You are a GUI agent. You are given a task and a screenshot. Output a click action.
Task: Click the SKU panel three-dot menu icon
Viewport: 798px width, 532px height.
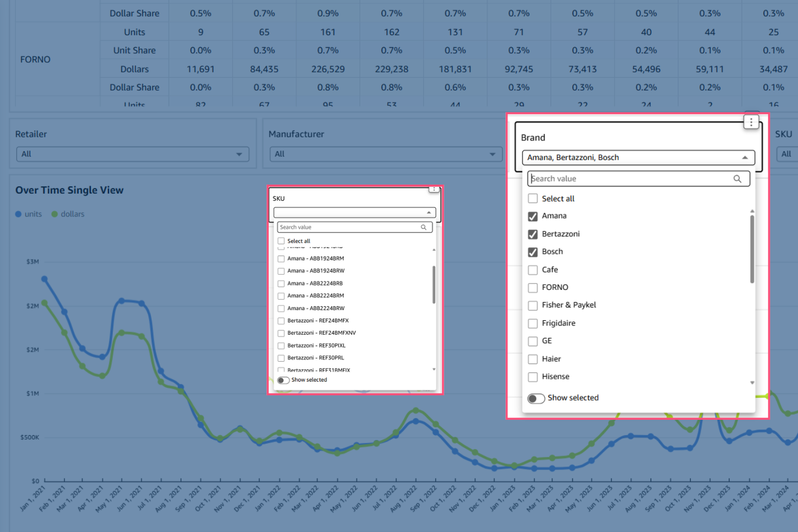coord(434,189)
